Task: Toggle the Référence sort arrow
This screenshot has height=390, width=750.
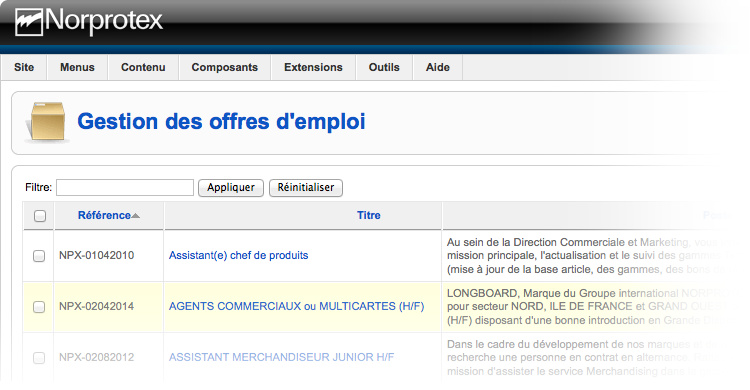Action: (135, 216)
